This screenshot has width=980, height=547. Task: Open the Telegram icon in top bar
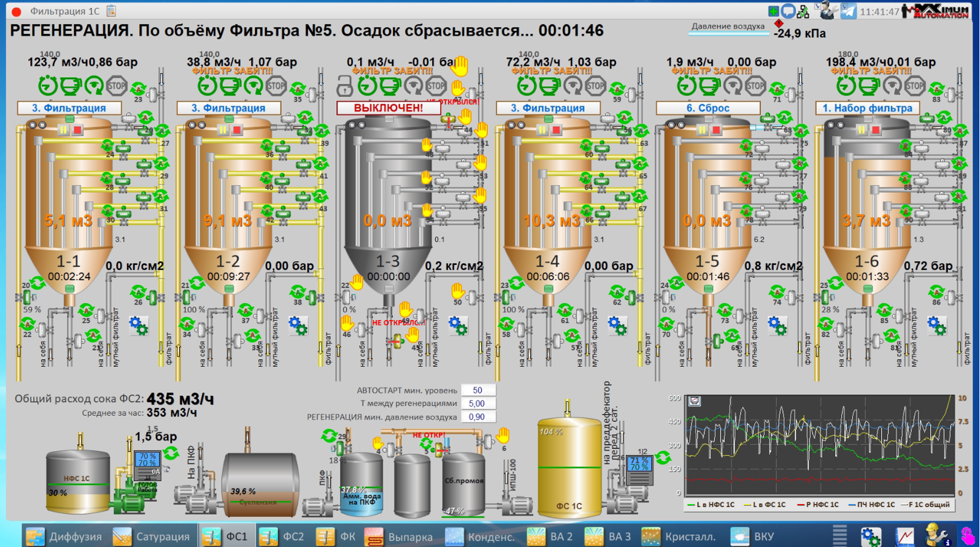coord(848,11)
